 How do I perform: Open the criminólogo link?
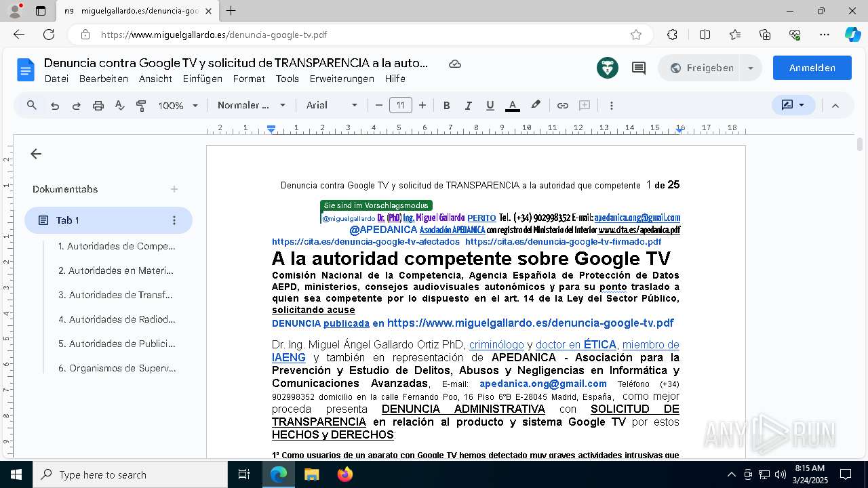[496, 345]
